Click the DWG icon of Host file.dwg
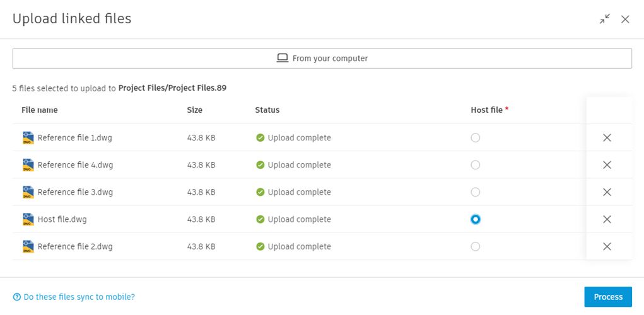Screen dimensions: 644x315 (x=28, y=219)
